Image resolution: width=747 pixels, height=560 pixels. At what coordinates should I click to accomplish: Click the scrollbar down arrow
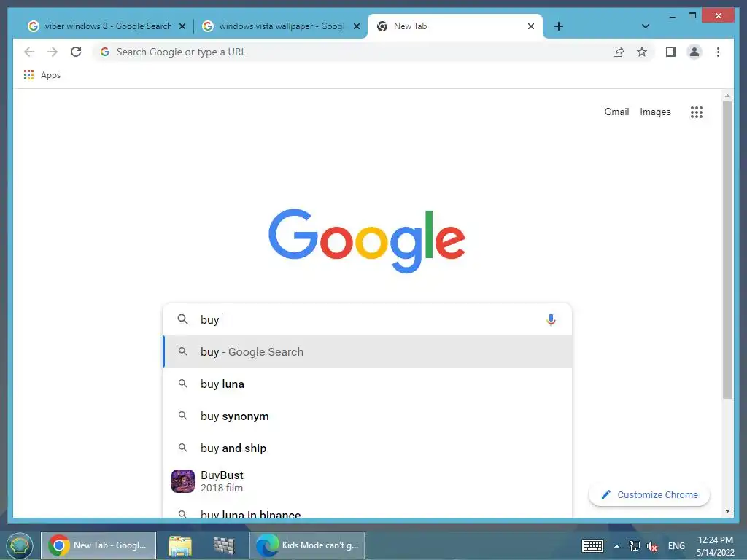[x=727, y=511]
